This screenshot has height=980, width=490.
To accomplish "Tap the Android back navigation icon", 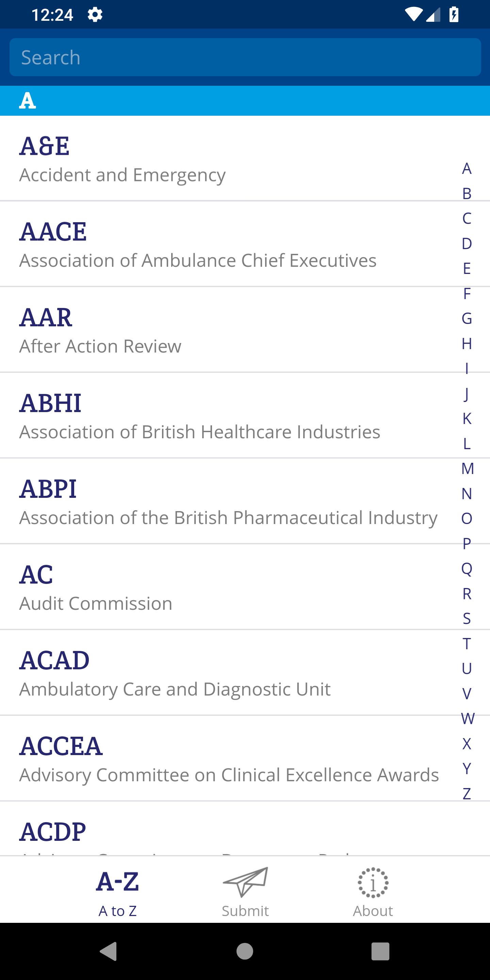I will (109, 951).
